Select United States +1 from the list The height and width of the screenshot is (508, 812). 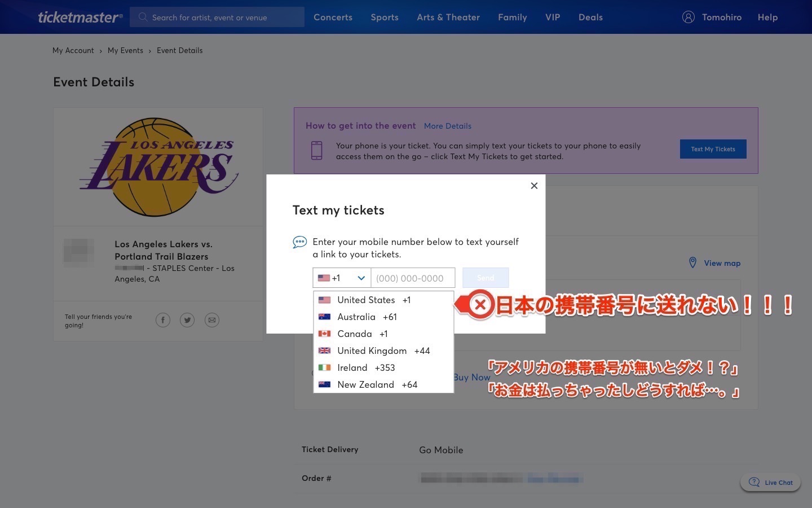click(383, 300)
